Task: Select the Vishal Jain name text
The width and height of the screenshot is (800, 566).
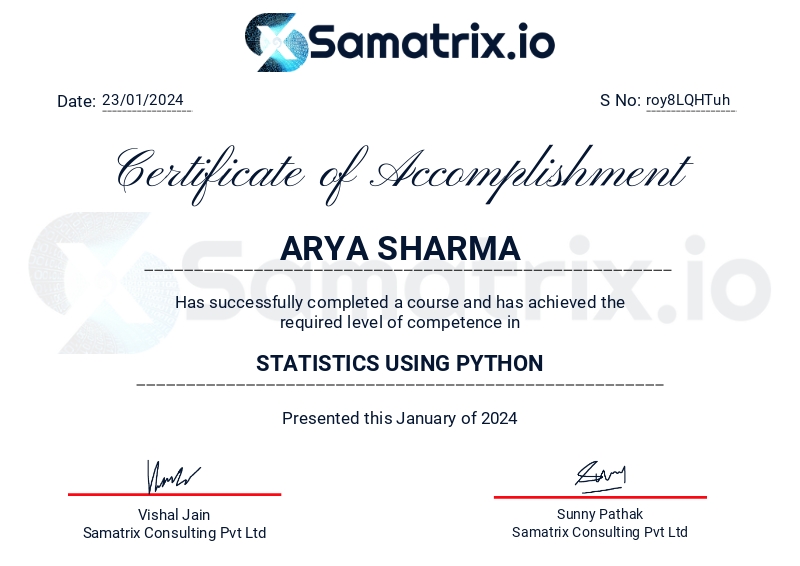Action: click(174, 515)
